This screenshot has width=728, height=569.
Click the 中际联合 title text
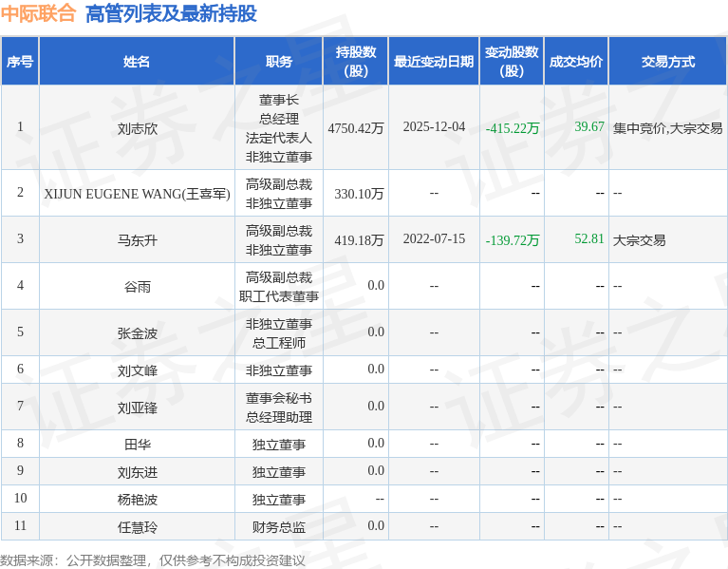coord(39,14)
